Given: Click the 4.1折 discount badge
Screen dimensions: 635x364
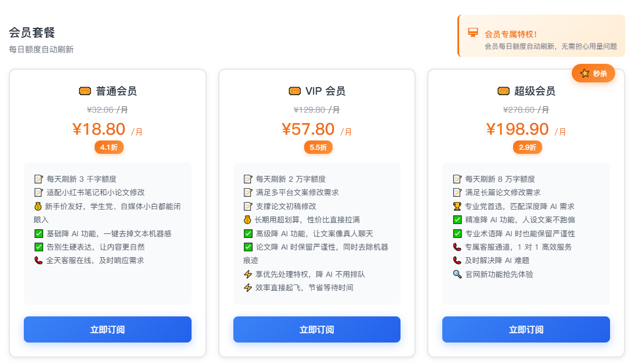Looking at the screenshot, I should (x=109, y=147).
